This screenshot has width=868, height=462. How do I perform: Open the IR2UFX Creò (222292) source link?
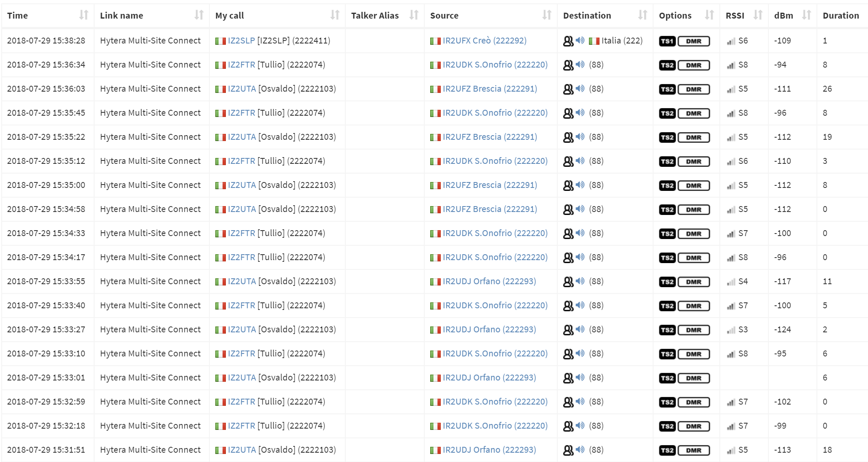point(485,41)
